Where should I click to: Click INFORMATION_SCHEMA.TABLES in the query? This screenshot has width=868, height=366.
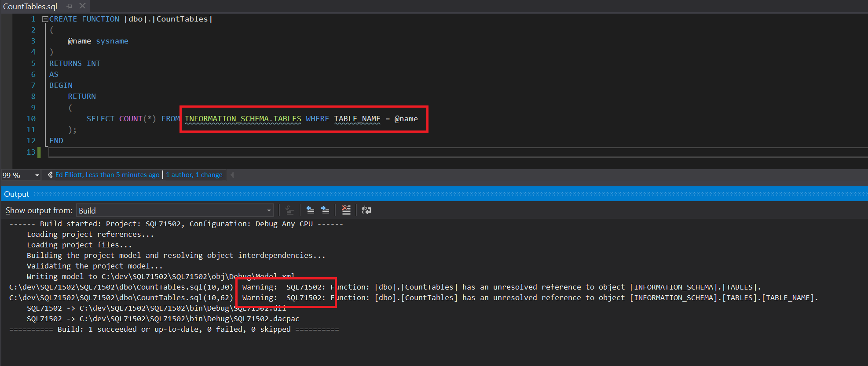pyautogui.click(x=243, y=119)
